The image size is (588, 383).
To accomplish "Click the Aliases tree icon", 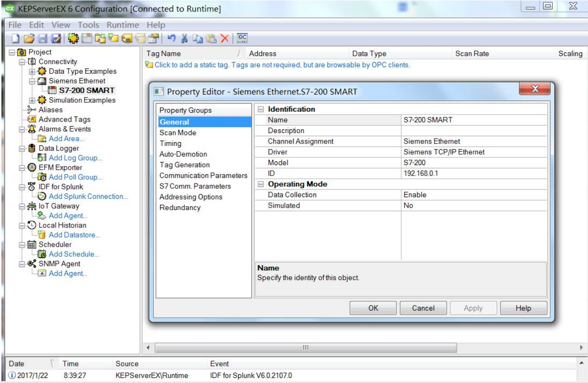I will point(32,110).
